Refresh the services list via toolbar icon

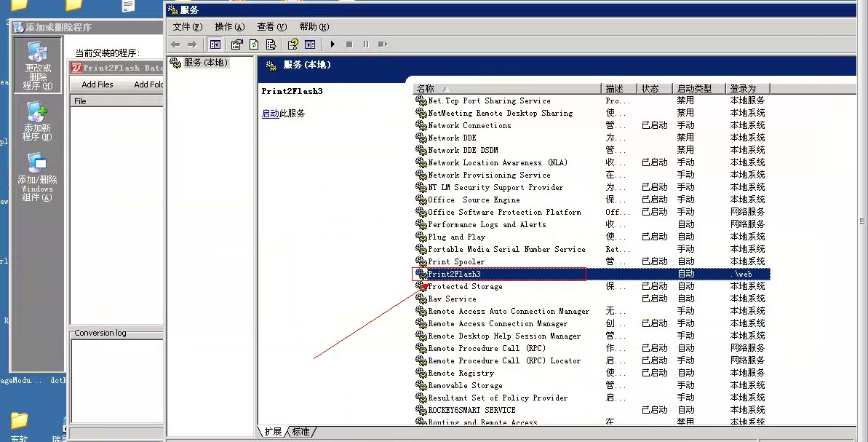[254, 44]
